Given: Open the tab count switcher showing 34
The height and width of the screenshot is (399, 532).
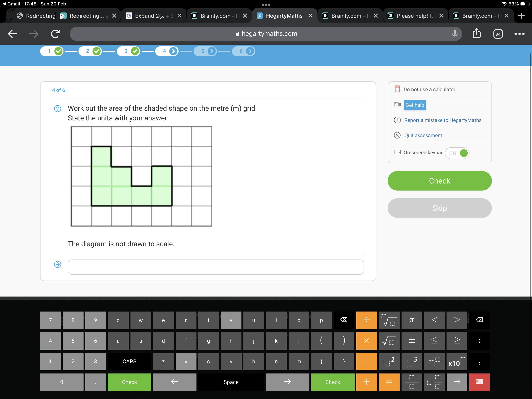Looking at the screenshot, I should [x=498, y=34].
